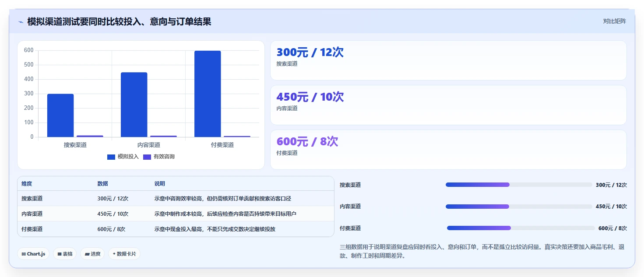Screen dimensions: 644x277
Task: Toggle the 模拟投入 legend item
Action: coord(123,157)
